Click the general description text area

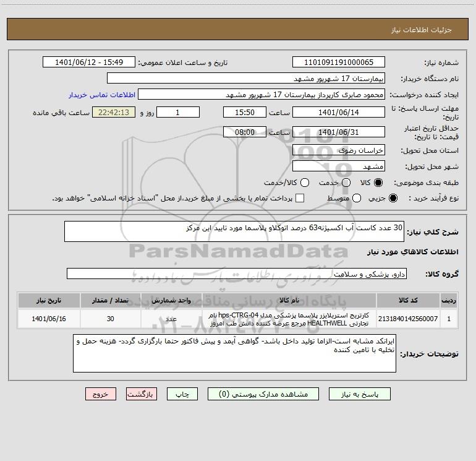pos(234,231)
